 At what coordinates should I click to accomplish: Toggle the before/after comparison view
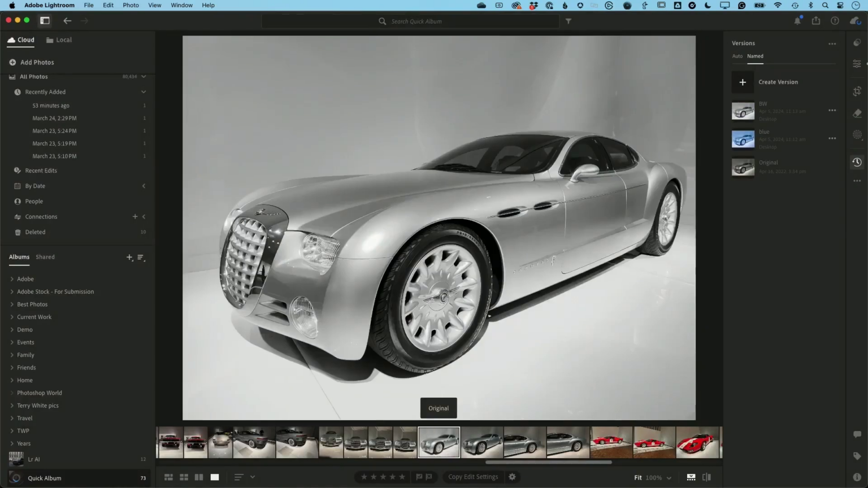(x=706, y=477)
